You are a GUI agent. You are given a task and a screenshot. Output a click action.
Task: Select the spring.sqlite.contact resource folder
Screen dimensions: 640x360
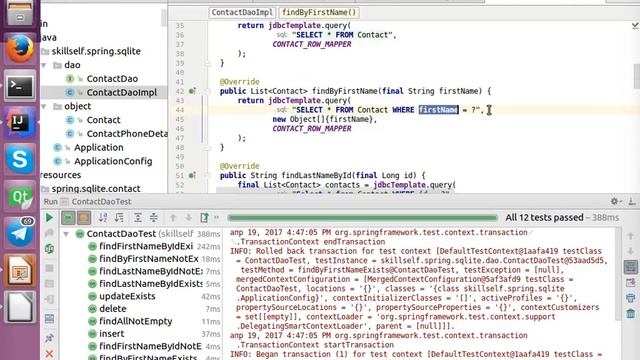(x=96, y=189)
